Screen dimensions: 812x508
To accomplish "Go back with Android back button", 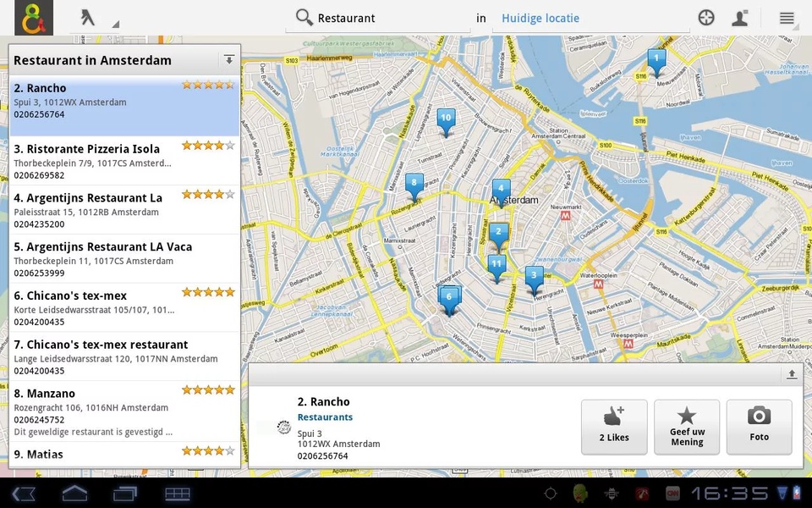I will [x=24, y=494].
